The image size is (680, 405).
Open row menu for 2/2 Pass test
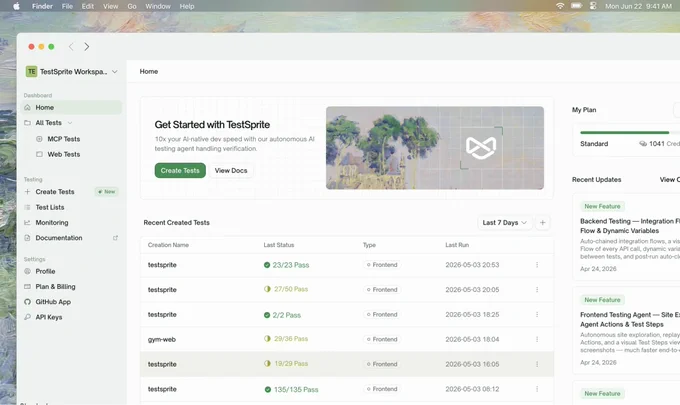537,314
